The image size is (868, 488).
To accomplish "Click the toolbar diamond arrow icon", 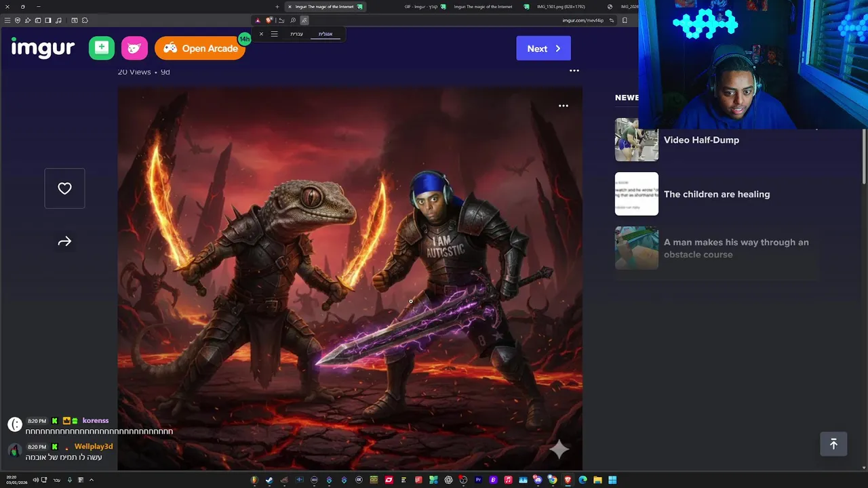I will pos(28,20).
